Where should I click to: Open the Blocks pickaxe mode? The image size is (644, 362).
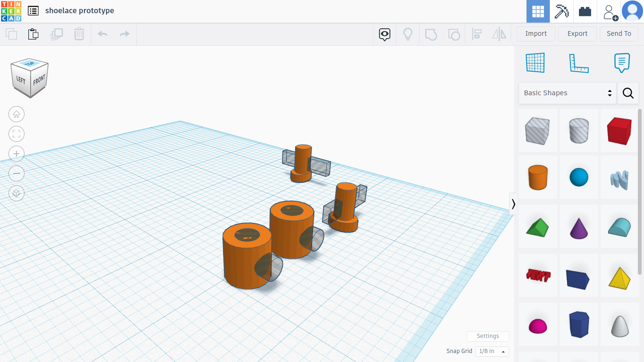click(561, 11)
